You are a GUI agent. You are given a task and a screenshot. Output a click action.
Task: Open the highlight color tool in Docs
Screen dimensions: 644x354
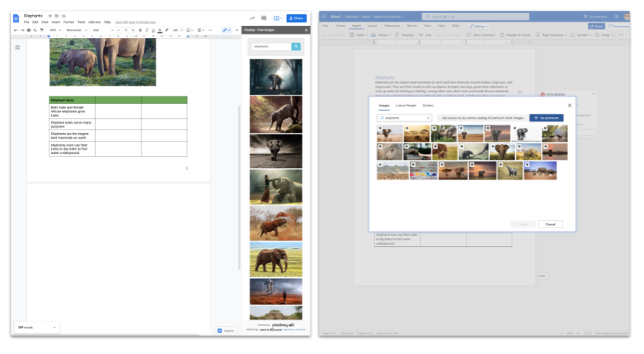[x=167, y=30]
